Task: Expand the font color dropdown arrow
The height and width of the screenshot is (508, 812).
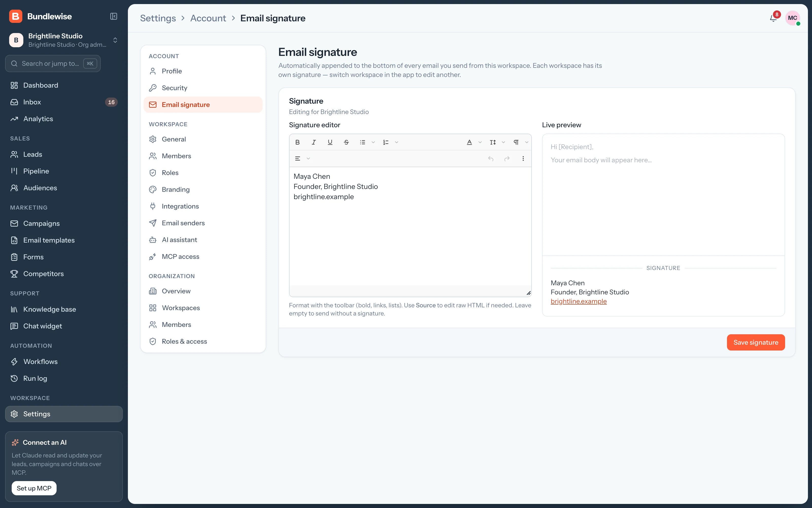Action: pos(480,142)
